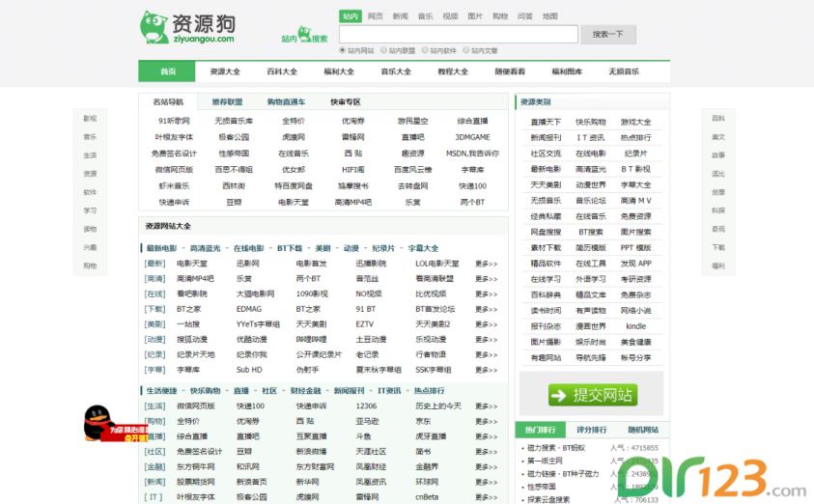Open the EDMAG link
Screen dimensions: 814x504
pyautogui.click(x=249, y=309)
